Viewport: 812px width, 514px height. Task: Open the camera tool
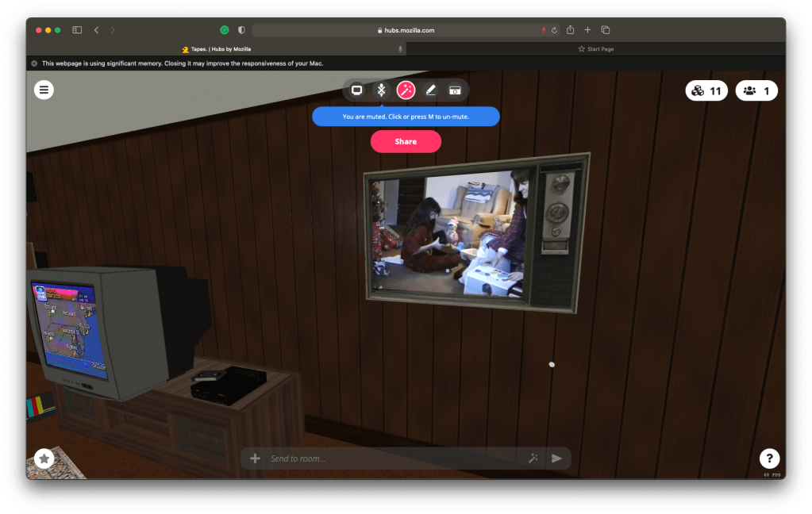click(x=455, y=90)
